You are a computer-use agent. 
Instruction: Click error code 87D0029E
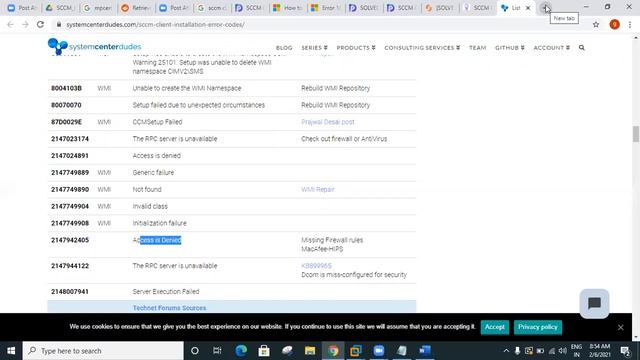[66, 122]
